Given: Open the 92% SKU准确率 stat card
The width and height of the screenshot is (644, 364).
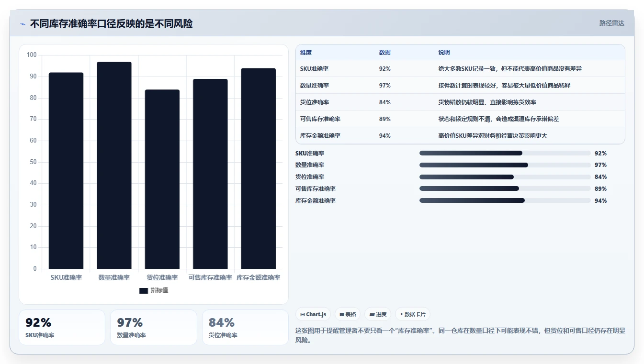Looking at the screenshot, I should [x=62, y=327].
